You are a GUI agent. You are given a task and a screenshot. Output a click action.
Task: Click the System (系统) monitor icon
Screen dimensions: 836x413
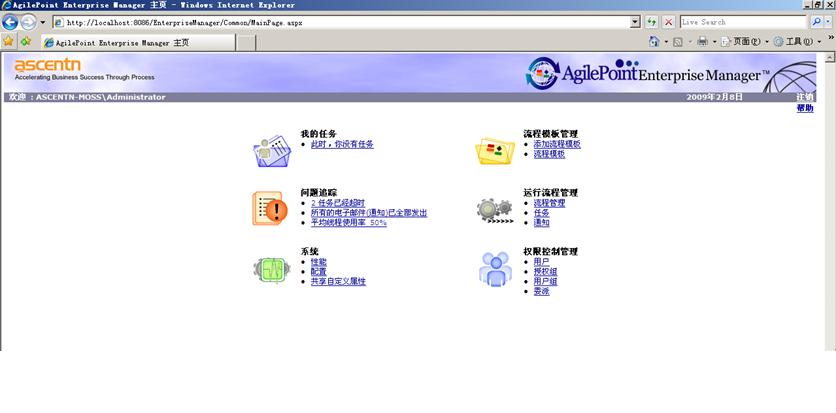point(272,270)
